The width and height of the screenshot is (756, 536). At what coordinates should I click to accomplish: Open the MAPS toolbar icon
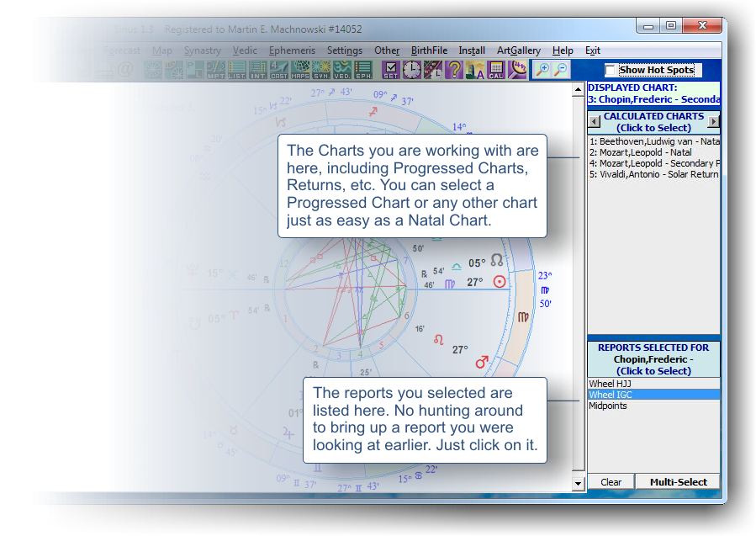coord(300,70)
